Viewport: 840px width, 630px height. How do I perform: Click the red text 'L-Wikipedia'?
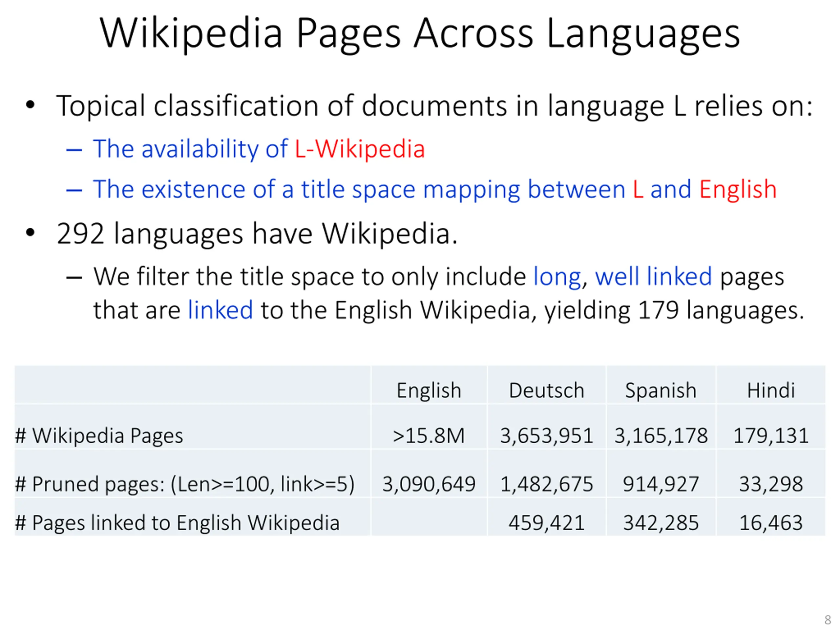(360, 149)
